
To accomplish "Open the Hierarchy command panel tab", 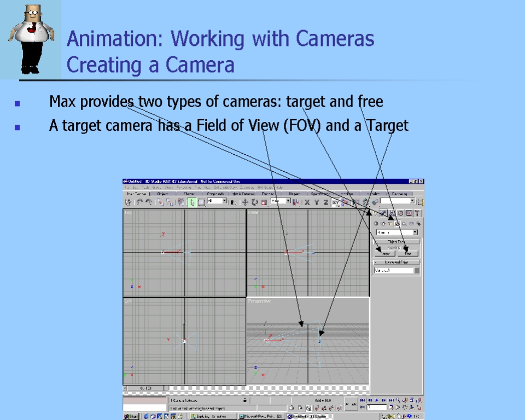I will point(392,213).
